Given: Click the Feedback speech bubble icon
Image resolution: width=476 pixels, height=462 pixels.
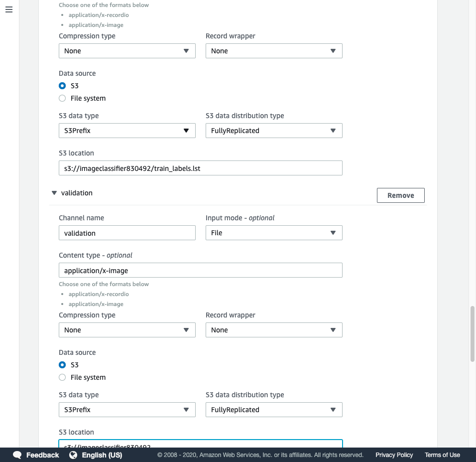Looking at the screenshot, I should pos(17,455).
